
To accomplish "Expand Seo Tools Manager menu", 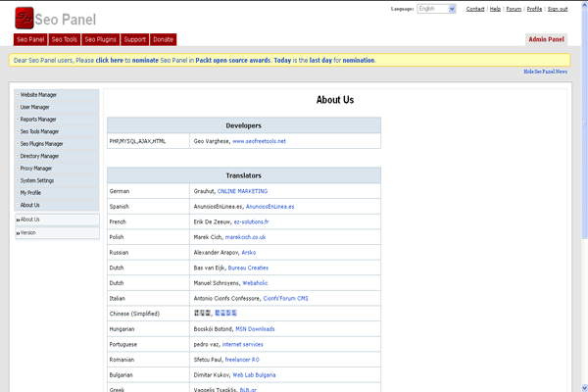I will [39, 131].
